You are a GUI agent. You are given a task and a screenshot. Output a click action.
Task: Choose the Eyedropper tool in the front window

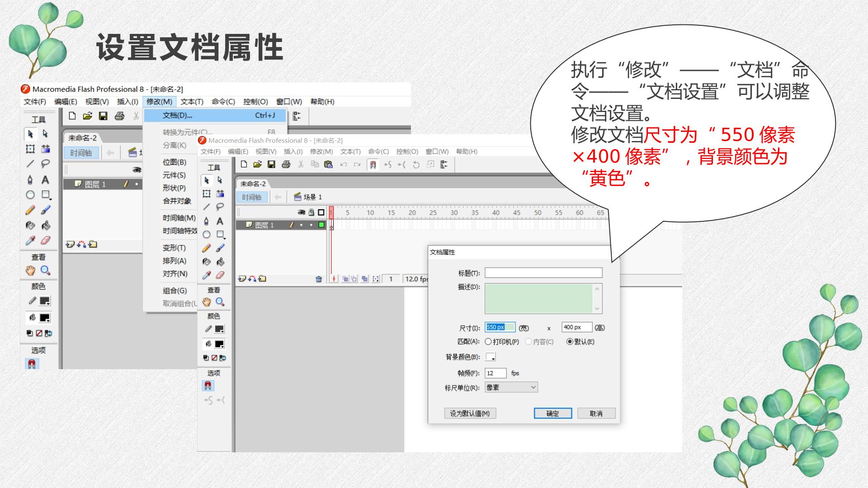[x=207, y=275]
